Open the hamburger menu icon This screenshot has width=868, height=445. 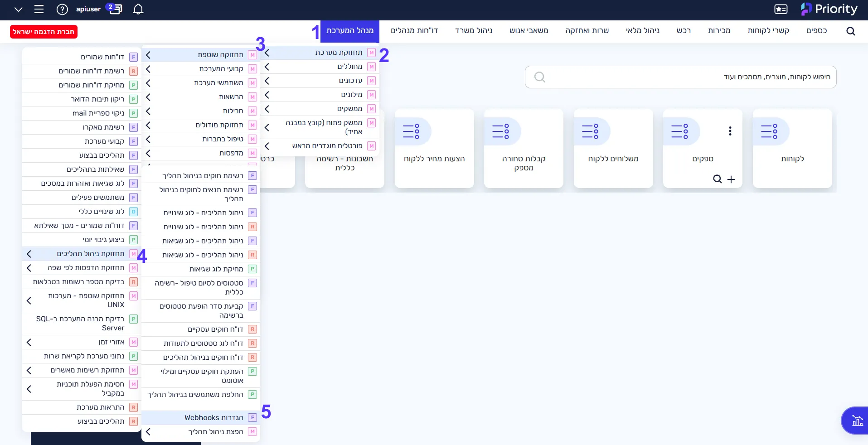(x=39, y=10)
